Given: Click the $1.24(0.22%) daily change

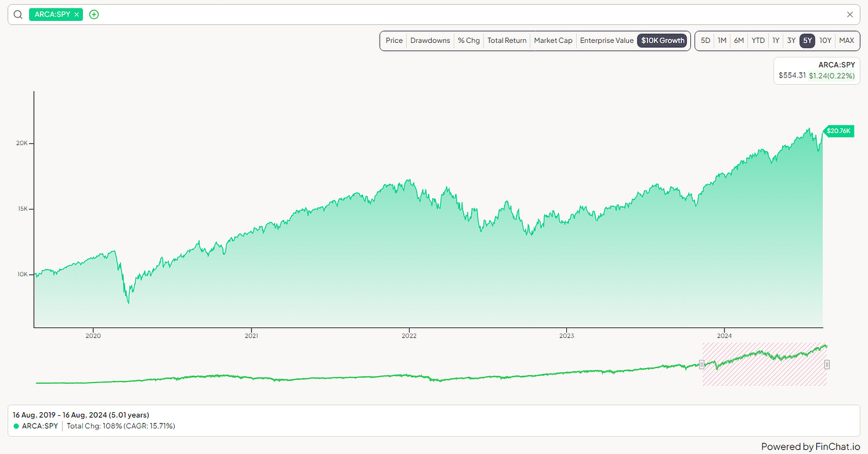Looking at the screenshot, I should (x=832, y=75).
